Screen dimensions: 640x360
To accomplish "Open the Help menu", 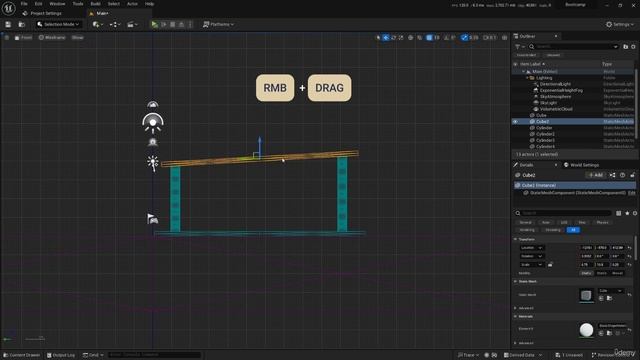I will coord(149,4).
